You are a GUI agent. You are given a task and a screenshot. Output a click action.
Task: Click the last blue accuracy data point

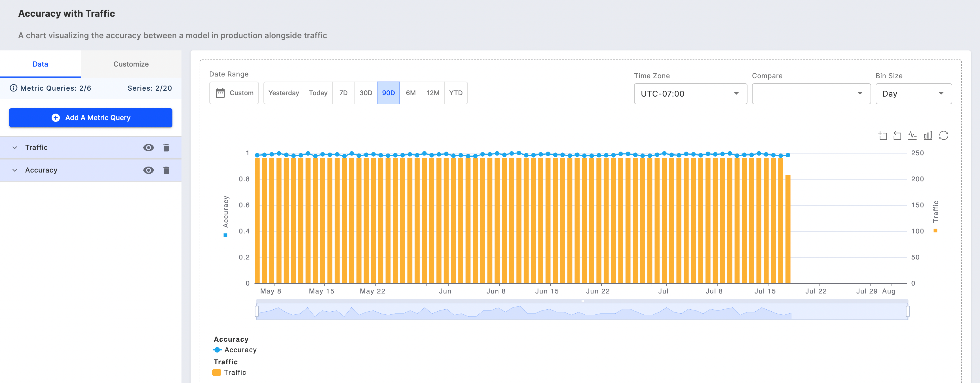pyautogui.click(x=788, y=155)
